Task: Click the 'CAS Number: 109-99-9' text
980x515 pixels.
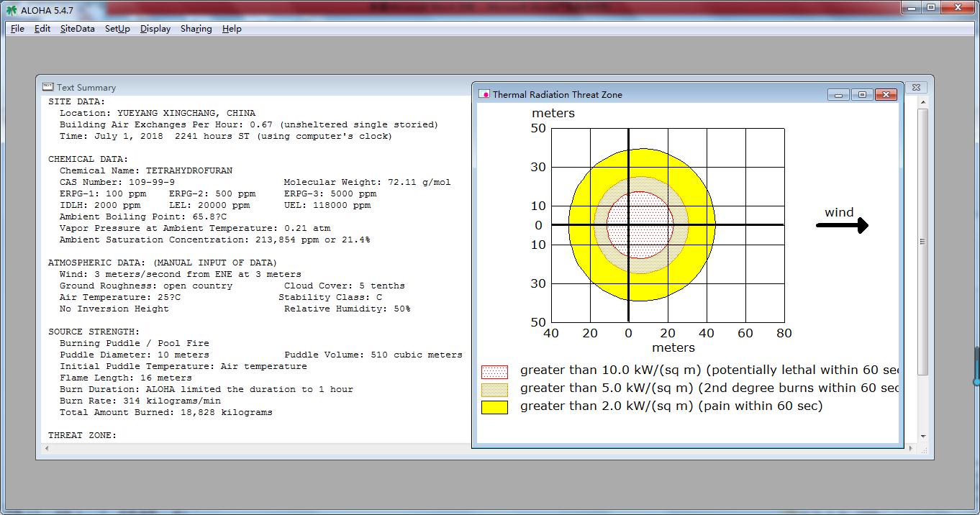Action: click(117, 182)
